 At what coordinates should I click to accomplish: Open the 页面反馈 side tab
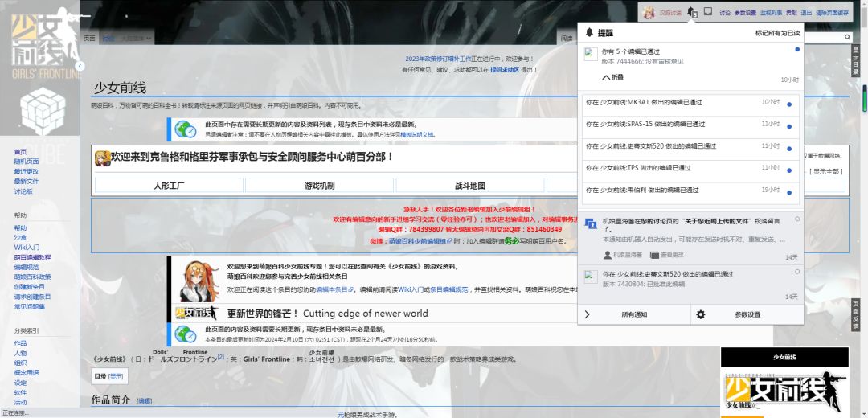pos(855,315)
